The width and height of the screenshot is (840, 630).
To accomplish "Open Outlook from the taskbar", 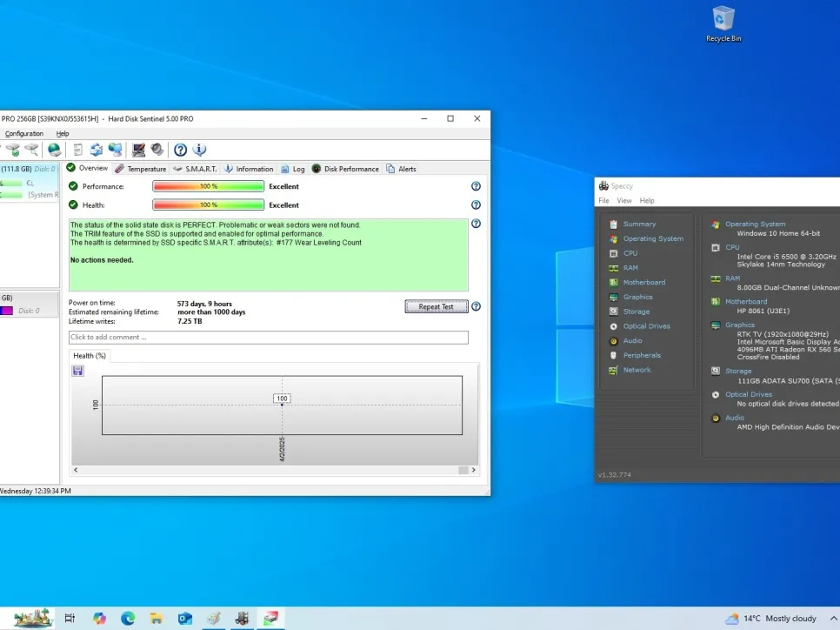I will pyautogui.click(x=185, y=618).
